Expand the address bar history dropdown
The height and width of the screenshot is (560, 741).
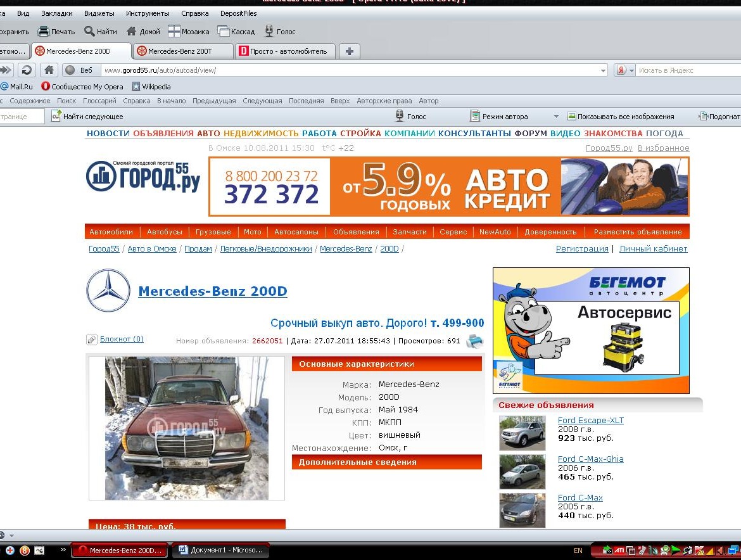(603, 70)
